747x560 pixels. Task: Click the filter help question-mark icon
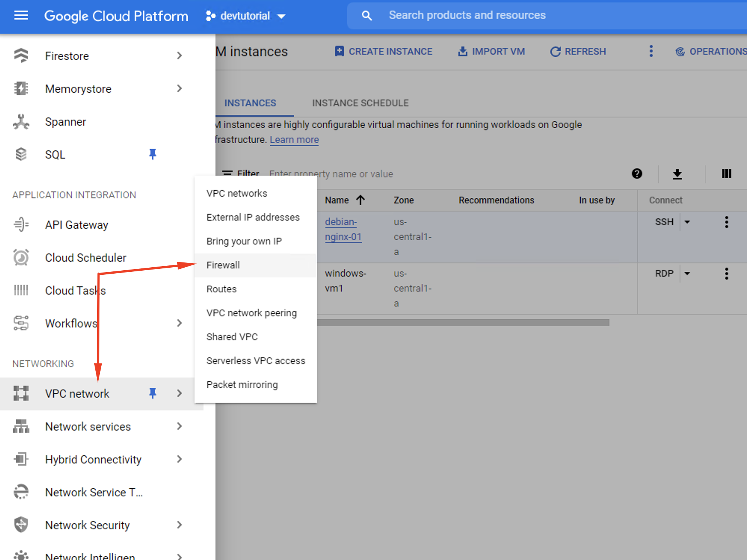pyautogui.click(x=637, y=173)
